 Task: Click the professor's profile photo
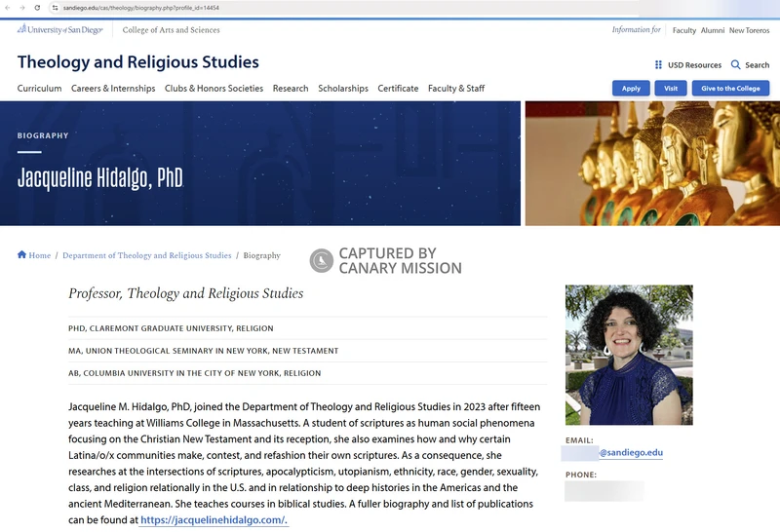point(629,355)
